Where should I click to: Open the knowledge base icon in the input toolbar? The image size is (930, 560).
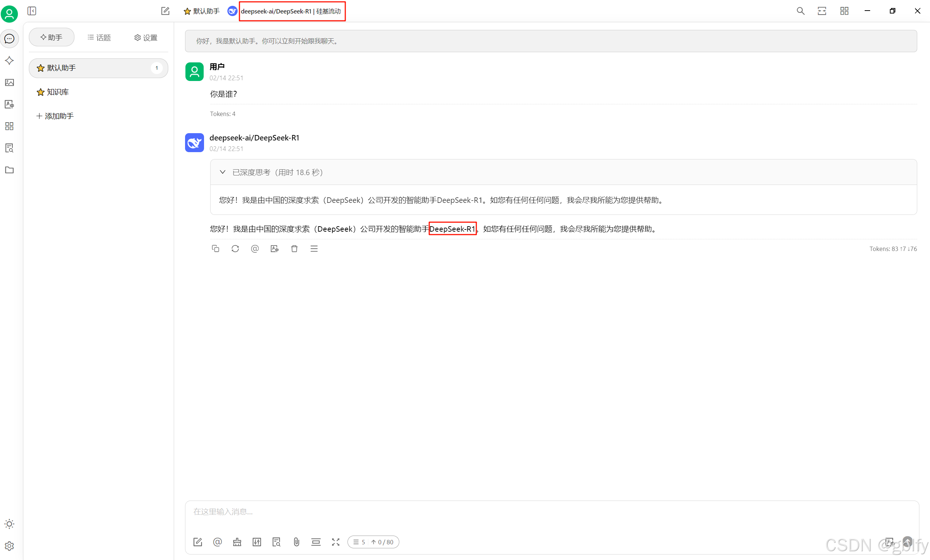point(276,542)
